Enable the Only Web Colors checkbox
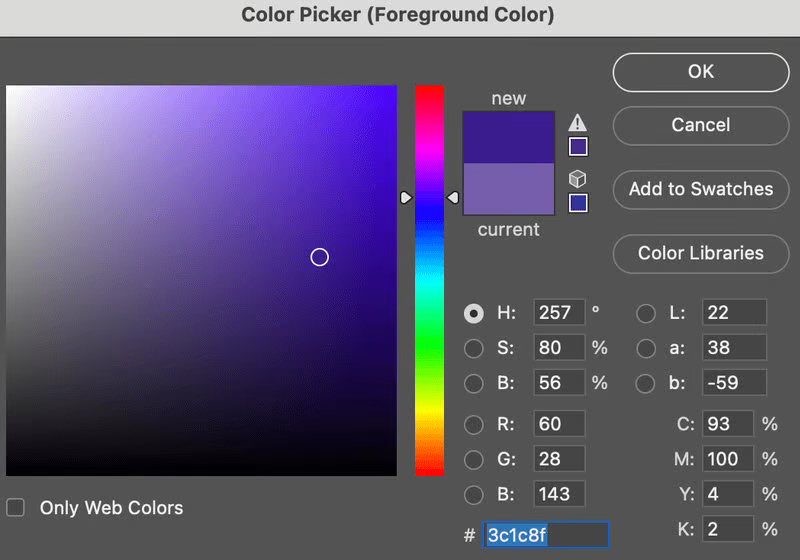800x560 pixels. pos(15,508)
